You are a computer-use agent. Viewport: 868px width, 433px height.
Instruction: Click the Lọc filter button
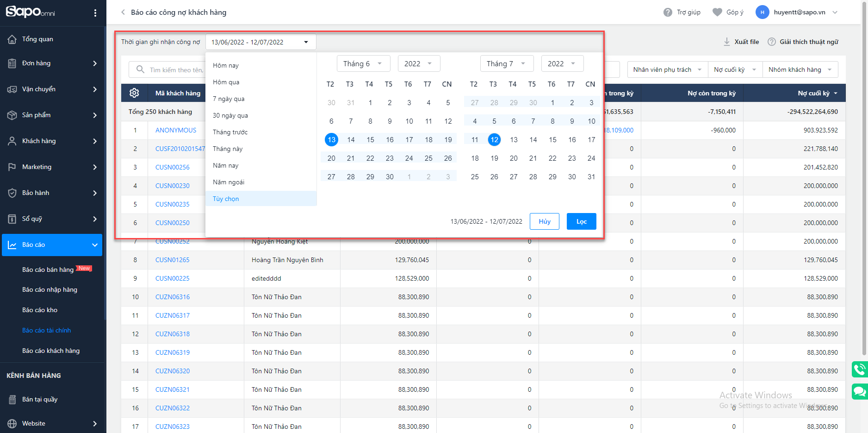[x=582, y=222]
